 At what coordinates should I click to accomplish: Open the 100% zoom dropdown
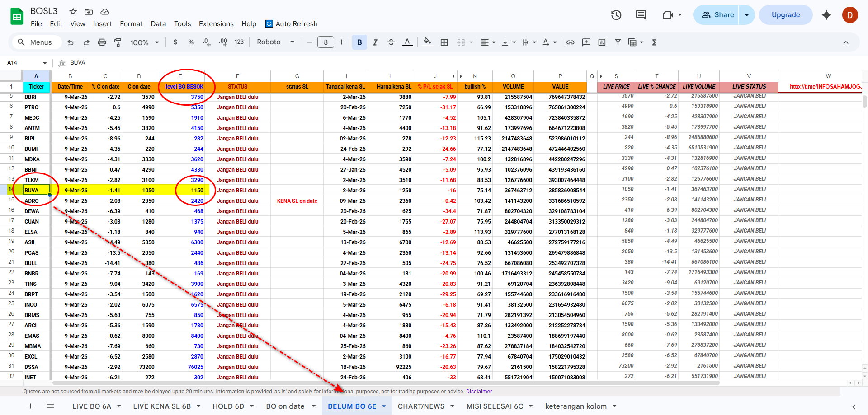tap(144, 42)
